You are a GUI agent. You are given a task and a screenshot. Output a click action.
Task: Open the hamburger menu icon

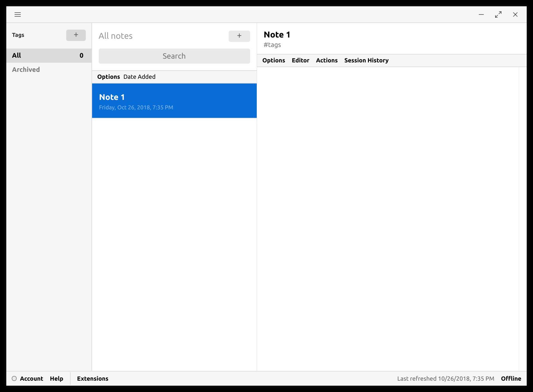coord(18,14)
